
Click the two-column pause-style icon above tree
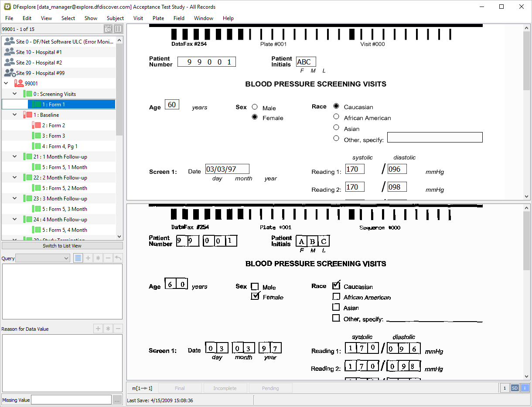[118, 29]
